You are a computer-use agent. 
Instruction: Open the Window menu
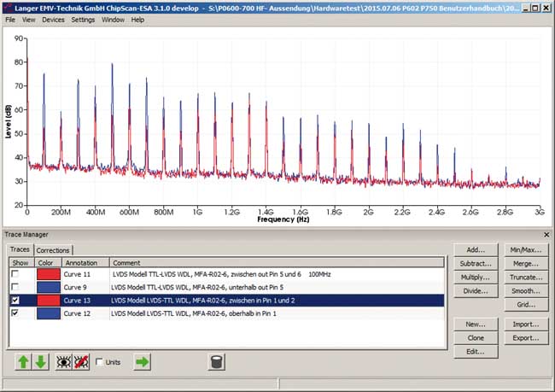[113, 19]
